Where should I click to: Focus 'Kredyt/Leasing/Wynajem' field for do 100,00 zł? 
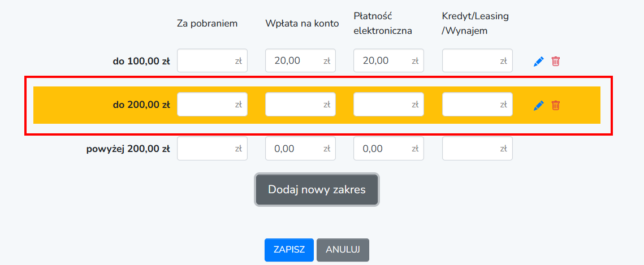[x=477, y=60]
